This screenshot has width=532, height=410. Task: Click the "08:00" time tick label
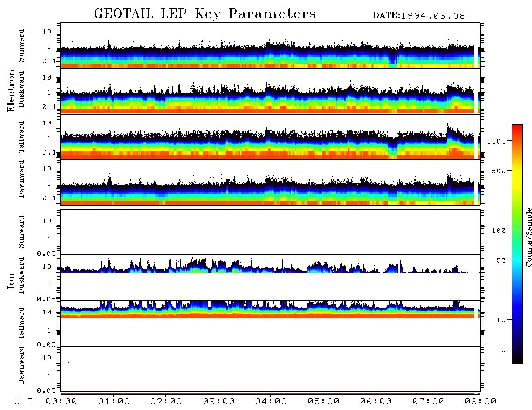pyautogui.click(x=481, y=402)
